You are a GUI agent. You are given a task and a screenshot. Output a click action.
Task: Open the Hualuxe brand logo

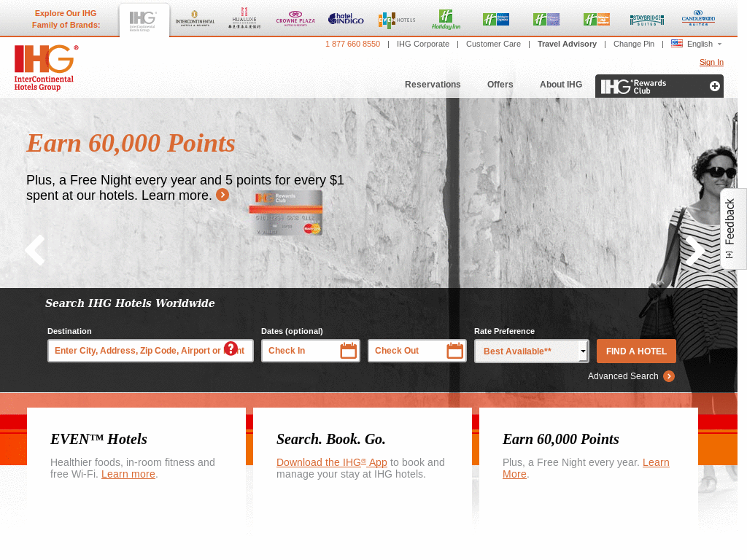(244, 19)
